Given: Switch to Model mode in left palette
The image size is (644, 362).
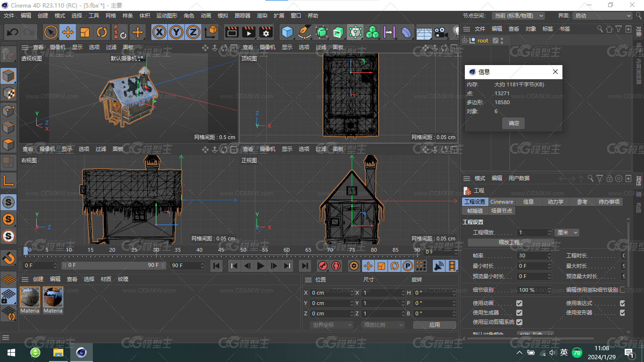Looking at the screenshot, I should pyautogui.click(x=8, y=76).
